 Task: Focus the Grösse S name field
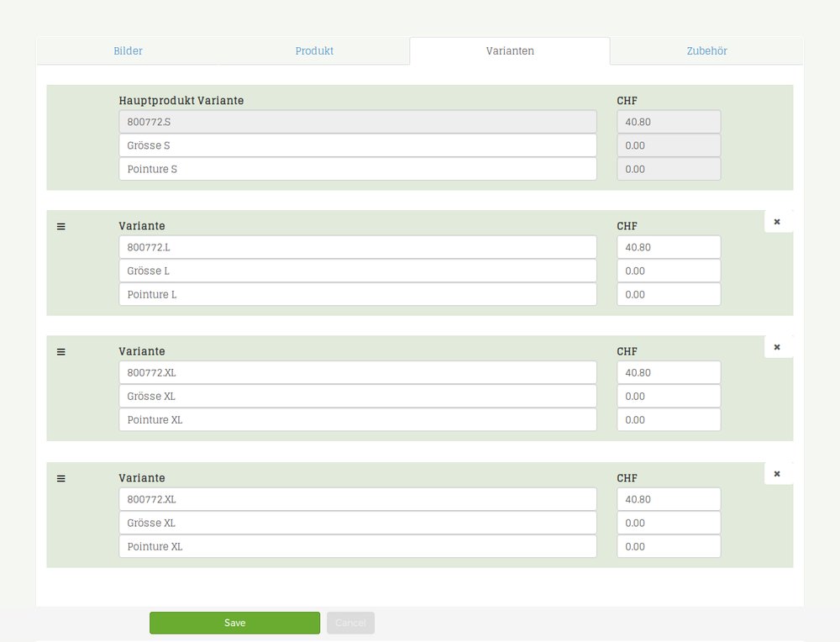click(357, 145)
